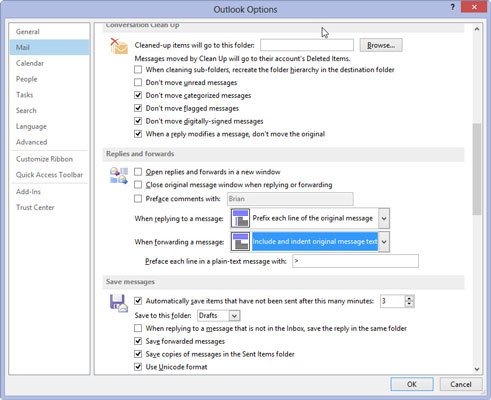Uncheck Save forwarded messages
491x400 pixels.
click(138, 341)
